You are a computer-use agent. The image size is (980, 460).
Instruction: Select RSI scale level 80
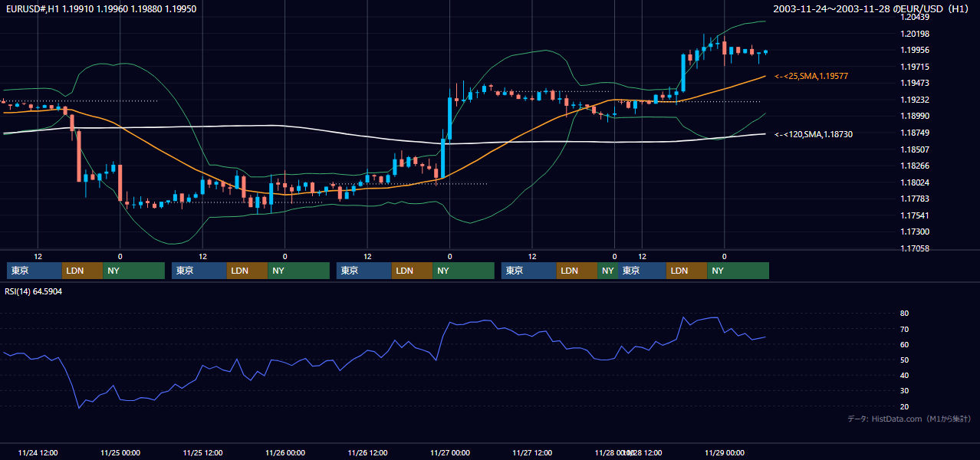click(x=905, y=314)
